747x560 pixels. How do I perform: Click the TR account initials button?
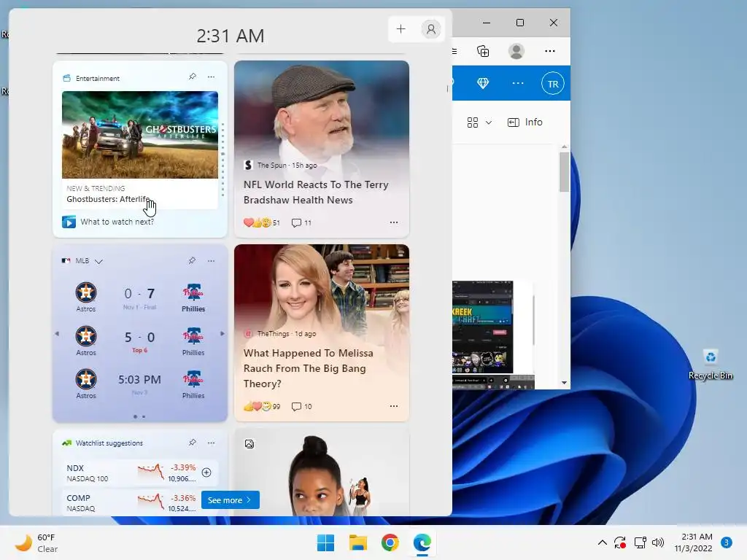pyautogui.click(x=553, y=84)
